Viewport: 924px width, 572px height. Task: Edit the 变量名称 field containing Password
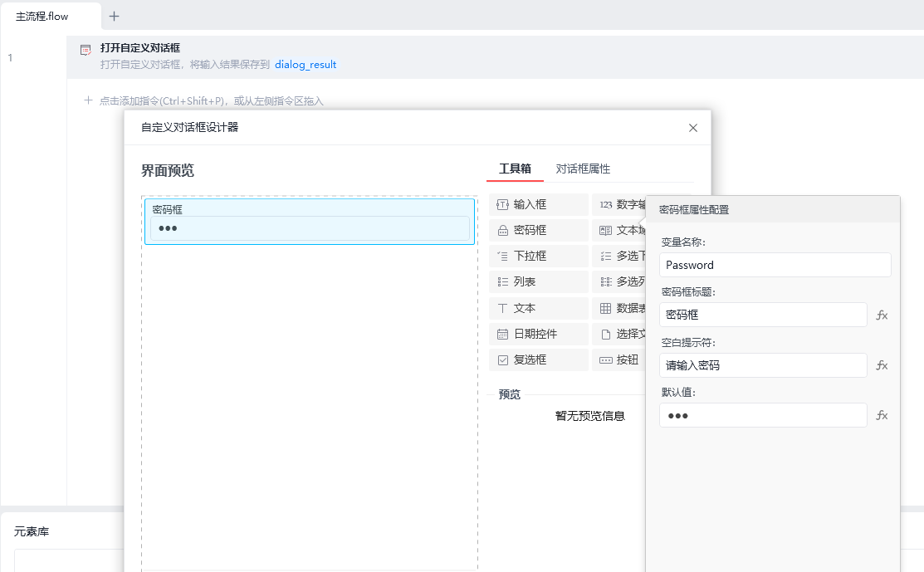pos(775,265)
